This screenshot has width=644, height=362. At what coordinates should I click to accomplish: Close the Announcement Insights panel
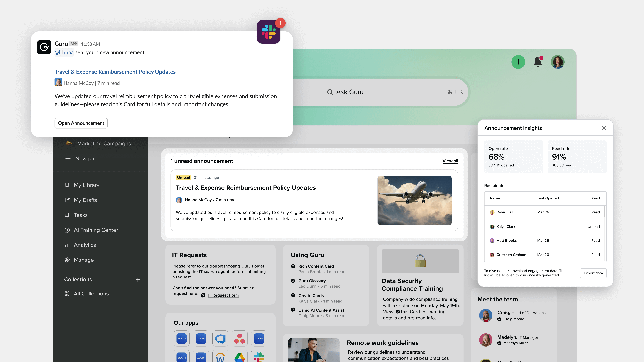tap(604, 128)
